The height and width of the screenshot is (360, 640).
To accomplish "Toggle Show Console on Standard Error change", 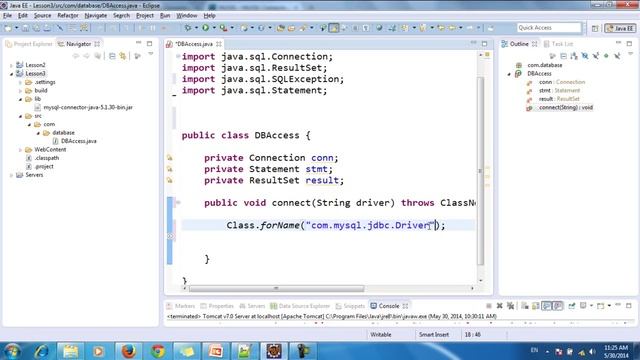I will pos(558,306).
